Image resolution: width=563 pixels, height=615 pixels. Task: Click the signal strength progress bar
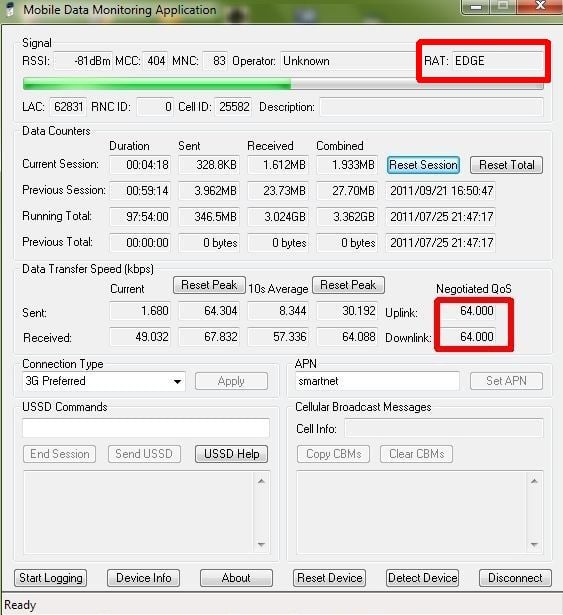pyautogui.click(x=283, y=84)
